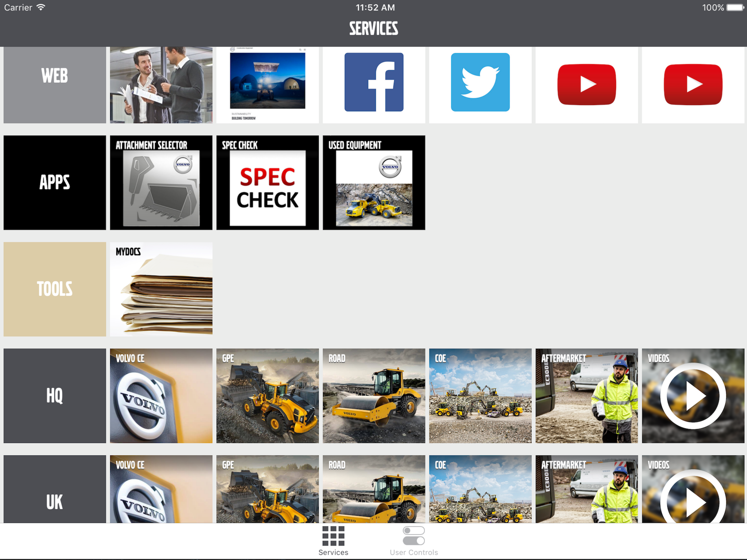The width and height of the screenshot is (747, 560).
Task: Open the Aftermarket tile in the UK row
Action: tap(587, 489)
